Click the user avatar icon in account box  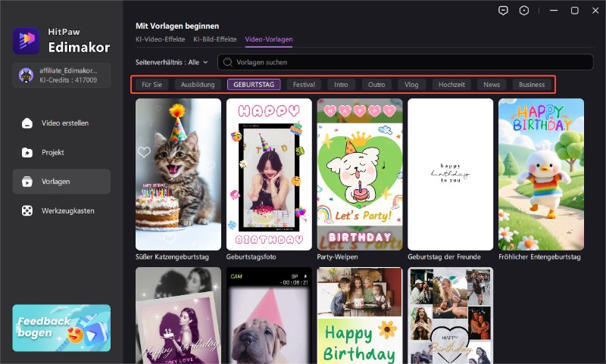coord(26,75)
